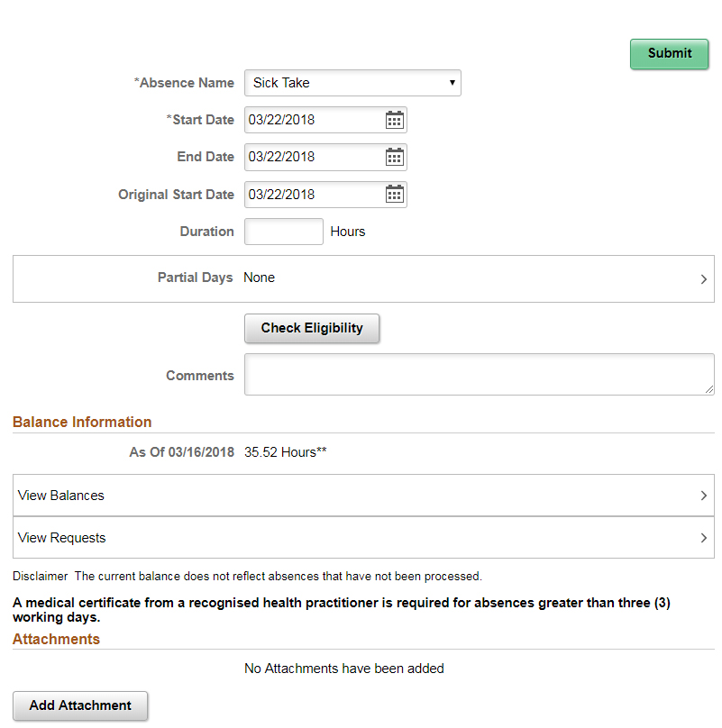Viewport: 722px width, 728px height.
Task: Click the Check Eligibility button
Action: pyautogui.click(x=312, y=328)
